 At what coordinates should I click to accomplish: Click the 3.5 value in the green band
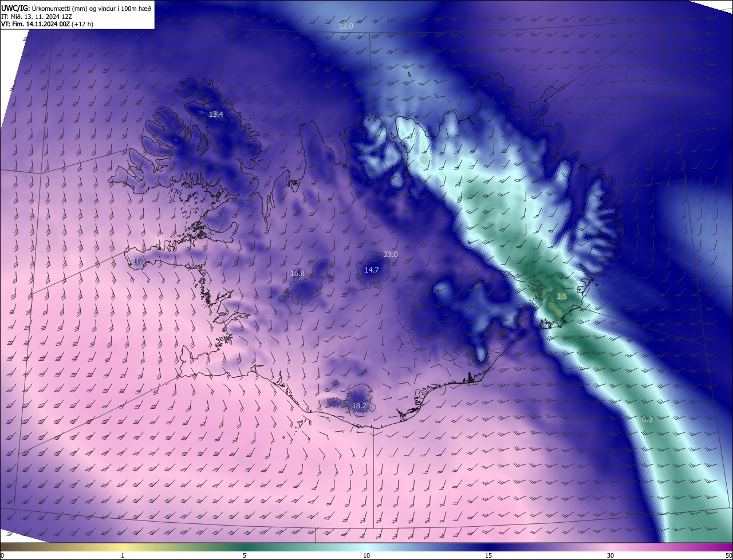pyautogui.click(x=562, y=297)
